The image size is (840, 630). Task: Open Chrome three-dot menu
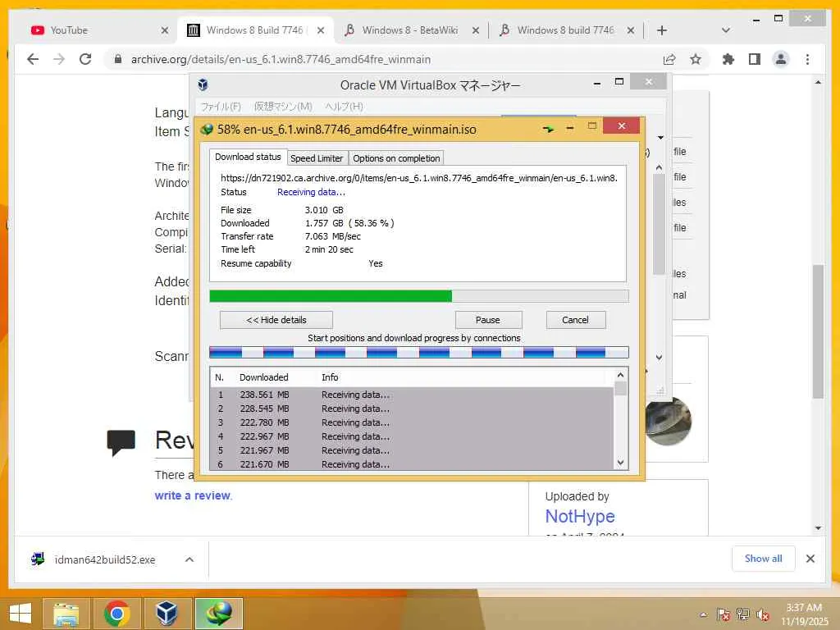coord(807,59)
